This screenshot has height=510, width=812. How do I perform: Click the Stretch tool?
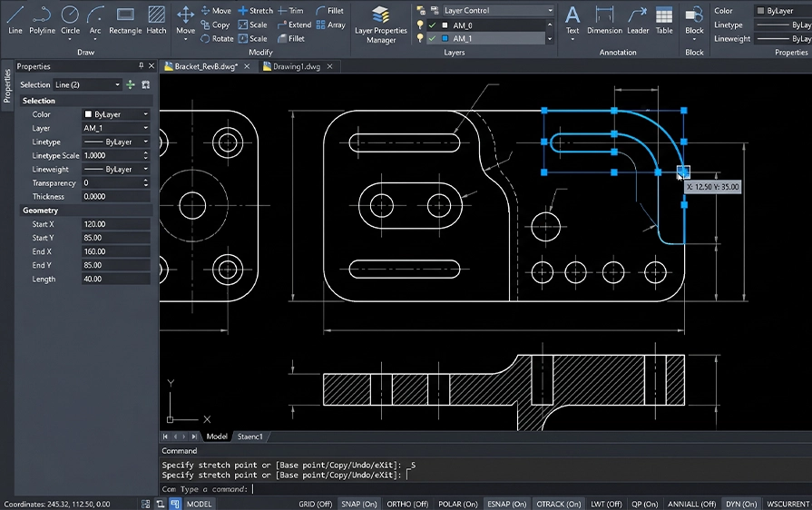click(255, 10)
